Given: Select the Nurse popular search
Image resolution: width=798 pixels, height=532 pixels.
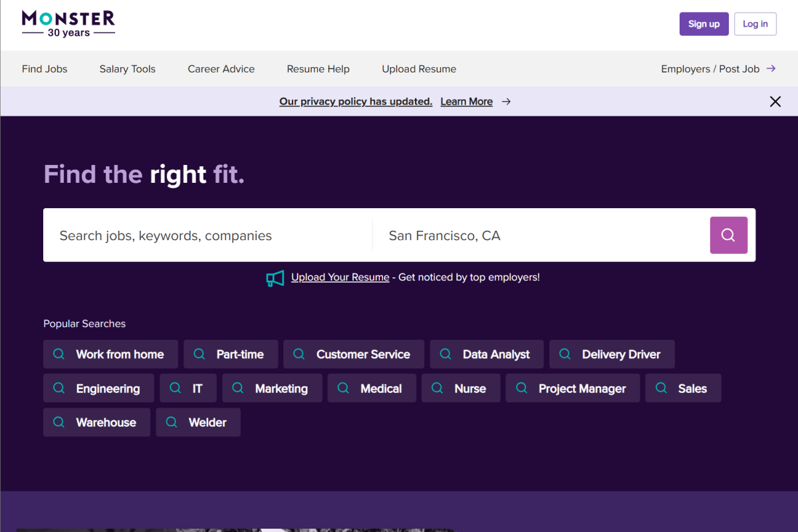Looking at the screenshot, I should pos(461,388).
